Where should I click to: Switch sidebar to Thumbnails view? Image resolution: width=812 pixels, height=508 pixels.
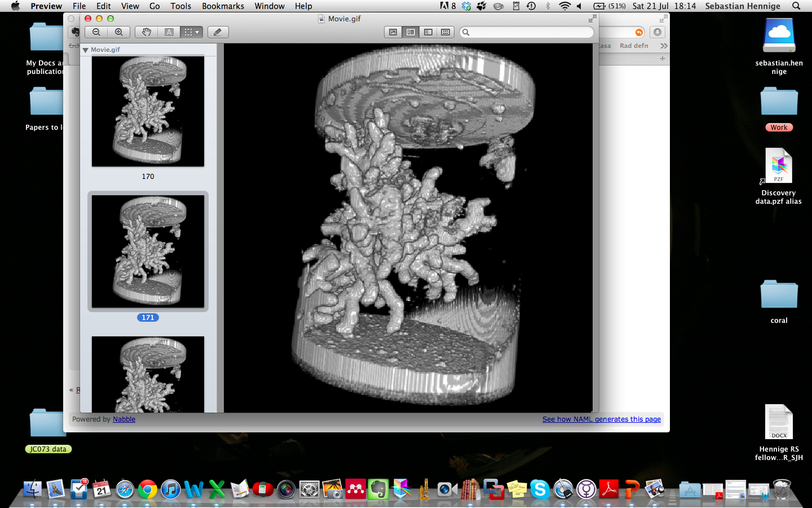(x=411, y=32)
